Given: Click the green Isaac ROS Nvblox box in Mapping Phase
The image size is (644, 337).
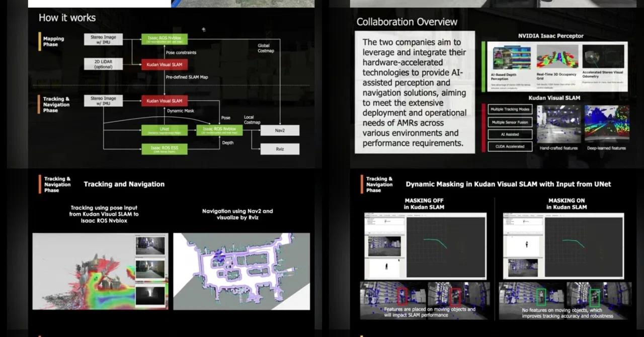Looking at the screenshot, I should (165, 39).
